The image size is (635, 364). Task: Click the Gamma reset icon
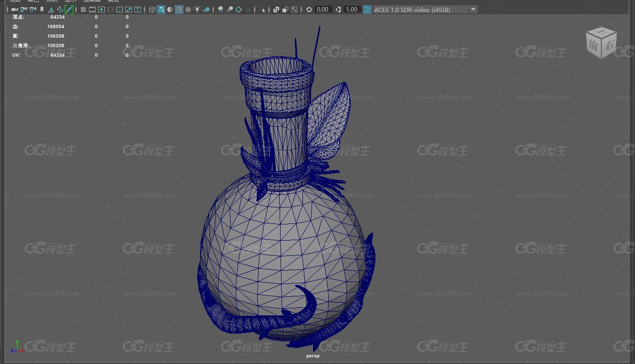338,10
